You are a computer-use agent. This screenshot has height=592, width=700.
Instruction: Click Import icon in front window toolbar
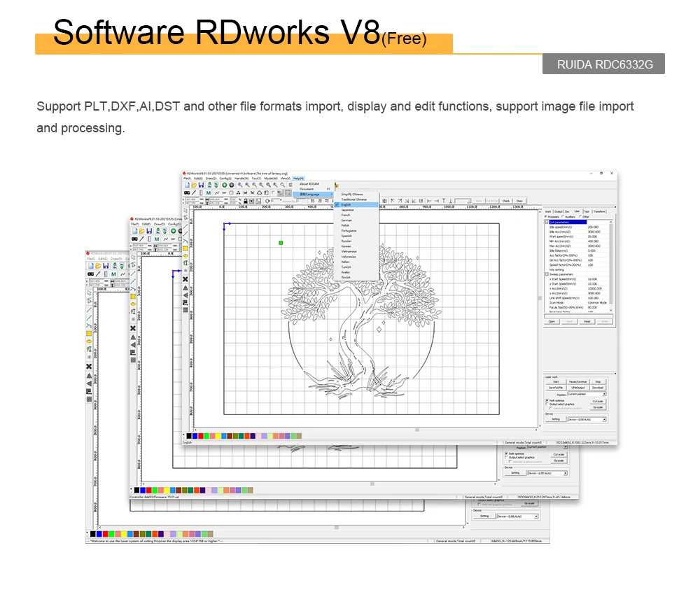[x=209, y=185]
